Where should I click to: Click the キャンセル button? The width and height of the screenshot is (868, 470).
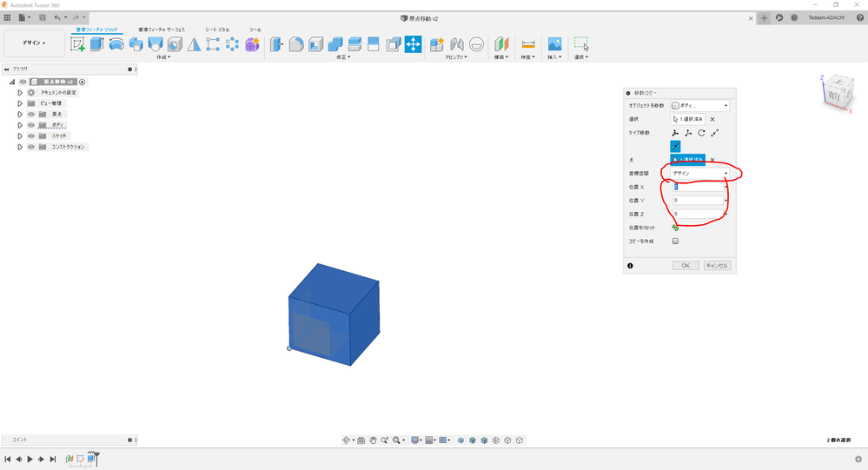click(x=717, y=265)
